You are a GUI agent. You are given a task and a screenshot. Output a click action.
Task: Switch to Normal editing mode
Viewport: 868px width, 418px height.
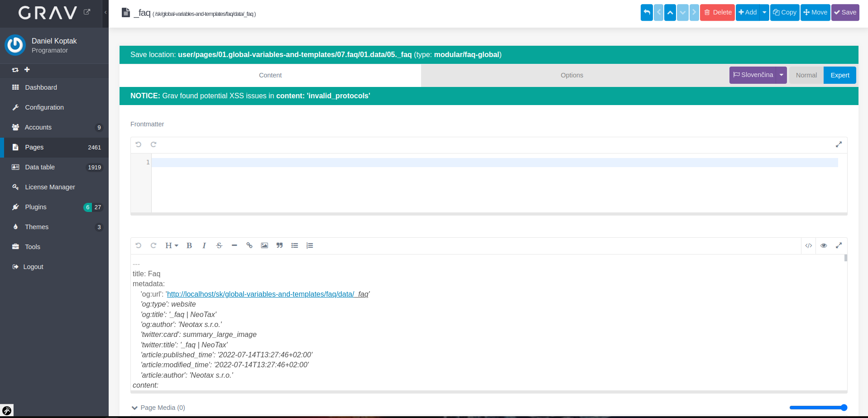click(806, 75)
